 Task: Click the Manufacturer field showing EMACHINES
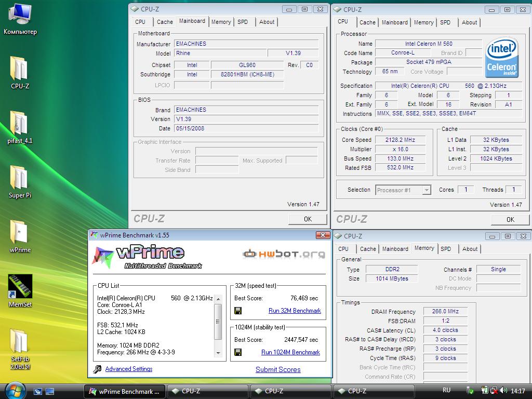tap(246, 44)
